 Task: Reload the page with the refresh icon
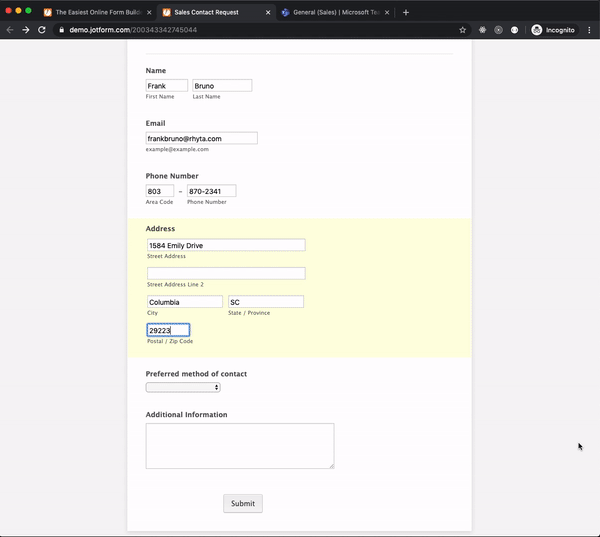42,30
